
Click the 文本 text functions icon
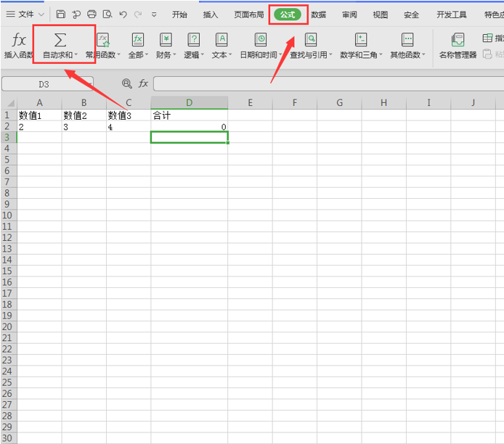coord(221,40)
